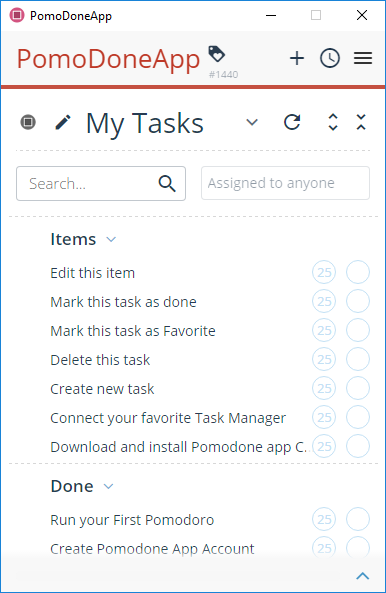The width and height of the screenshot is (386, 593).
Task: Select the task Create new task
Action: click(x=102, y=389)
